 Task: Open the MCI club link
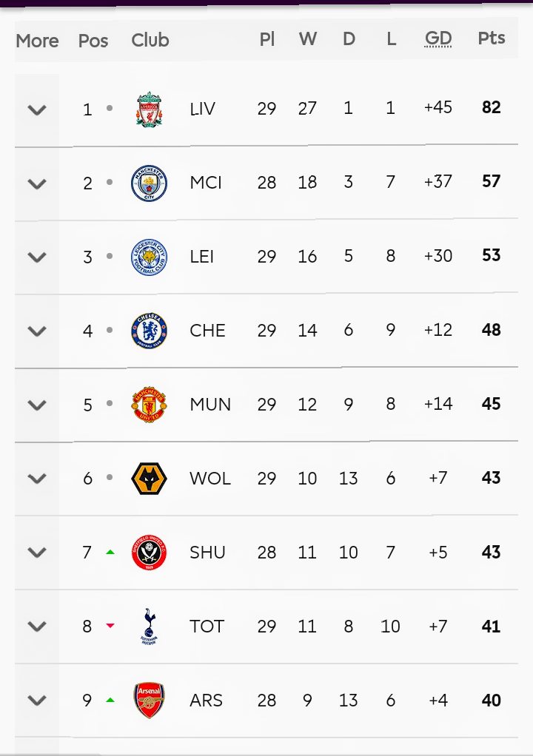pyautogui.click(x=206, y=183)
